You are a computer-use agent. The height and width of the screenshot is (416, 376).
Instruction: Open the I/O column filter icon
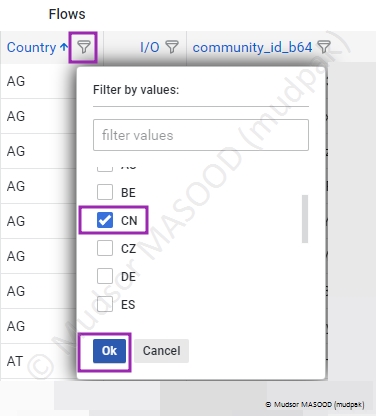[x=172, y=47]
